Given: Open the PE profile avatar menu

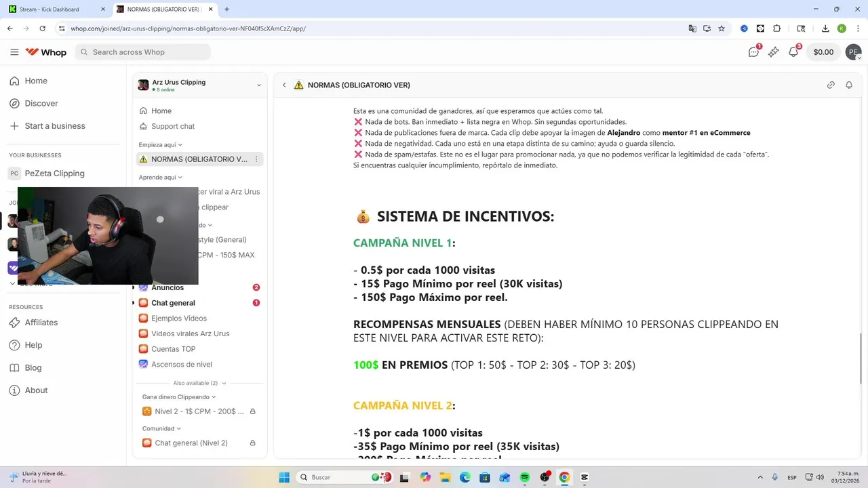Looking at the screenshot, I should coord(853,52).
